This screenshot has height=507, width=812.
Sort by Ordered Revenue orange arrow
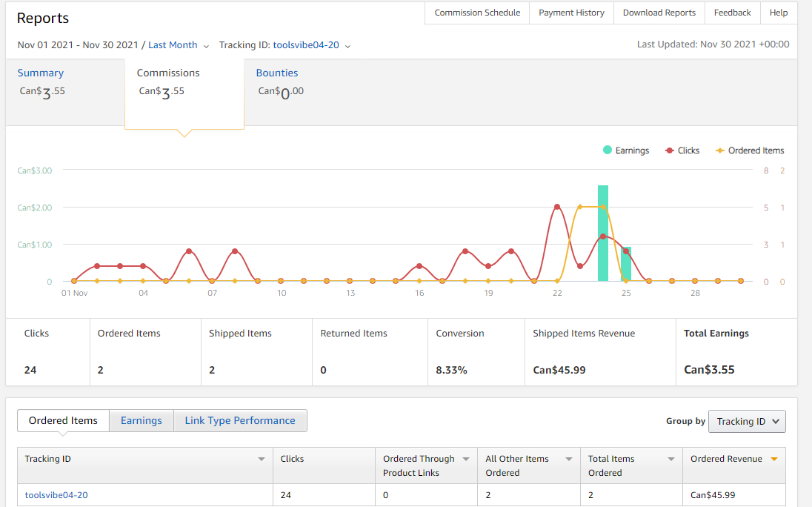[774, 460]
